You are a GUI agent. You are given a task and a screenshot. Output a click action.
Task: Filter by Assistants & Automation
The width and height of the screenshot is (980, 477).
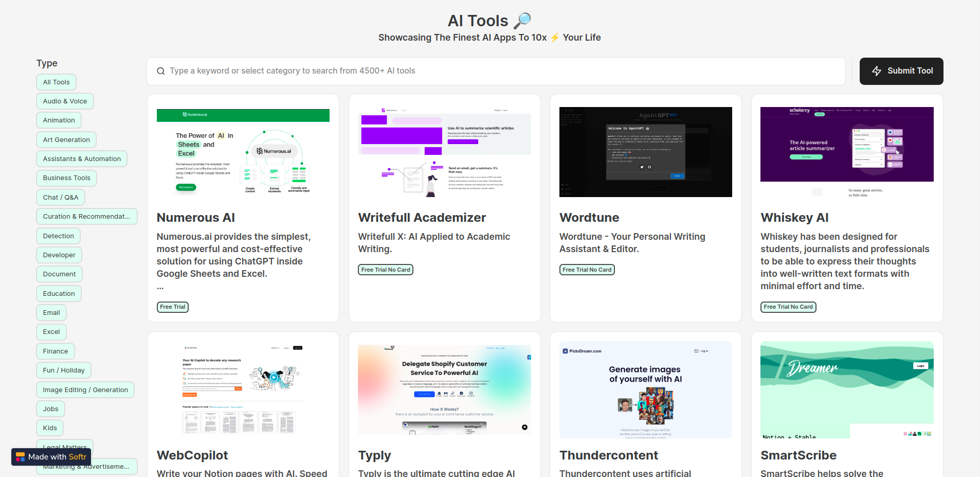[x=82, y=159]
